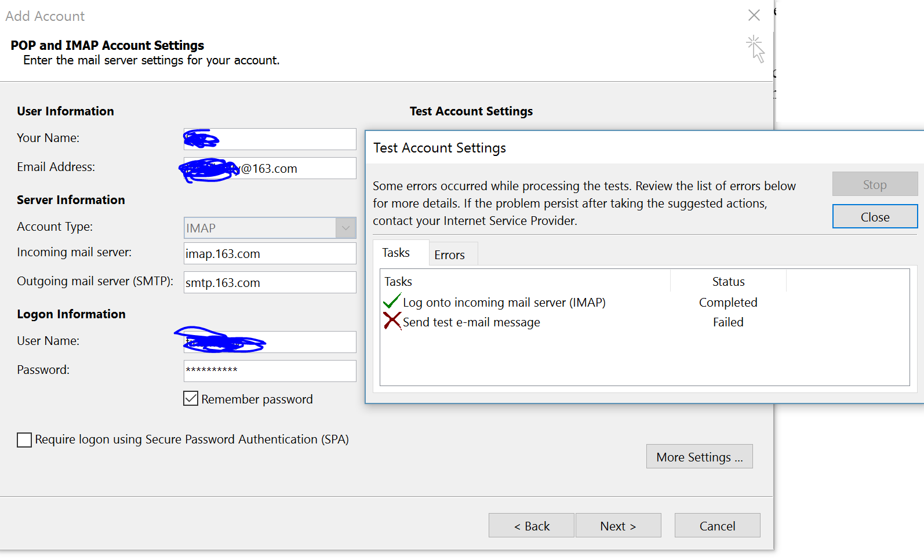Click the green checkmark icon for IMAP logon
The image size is (924, 560).
pos(392,301)
